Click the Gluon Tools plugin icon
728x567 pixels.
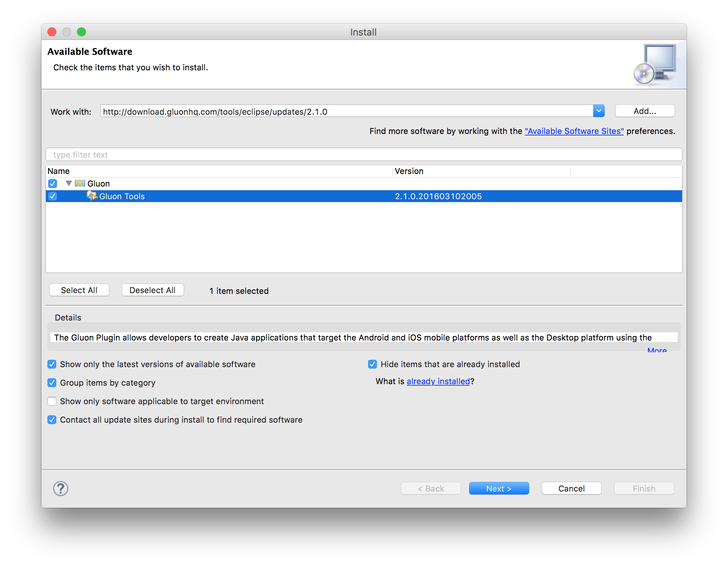point(91,196)
